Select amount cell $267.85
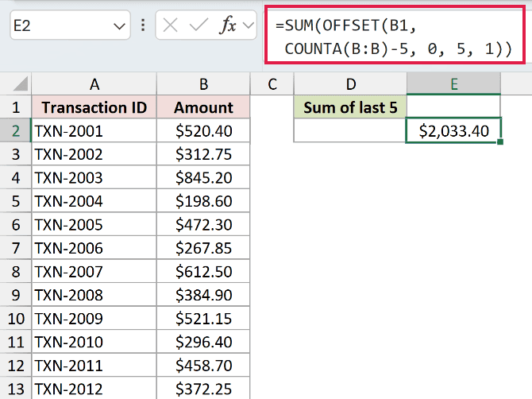The width and height of the screenshot is (532, 399). click(x=203, y=248)
